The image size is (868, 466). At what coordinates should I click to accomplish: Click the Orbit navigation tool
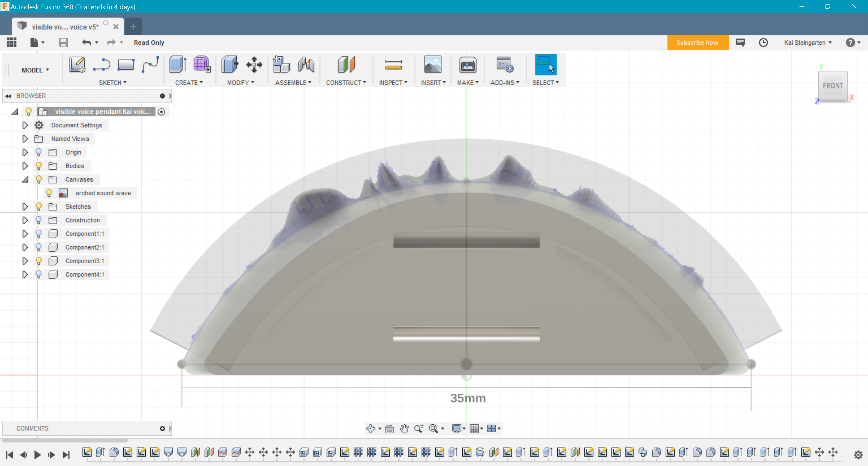tap(371, 428)
